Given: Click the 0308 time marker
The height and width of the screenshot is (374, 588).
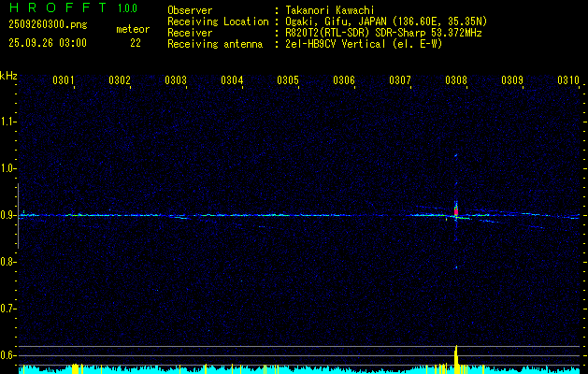Looking at the screenshot, I should pyautogui.click(x=456, y=79).
